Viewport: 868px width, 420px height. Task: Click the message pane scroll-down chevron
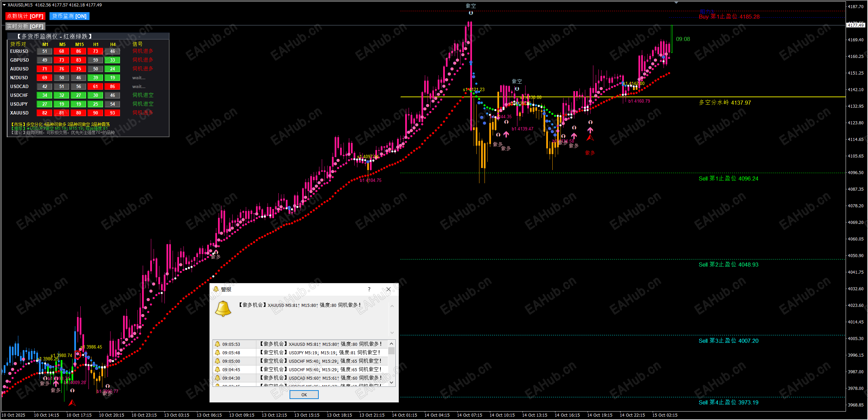coord(392,333)
